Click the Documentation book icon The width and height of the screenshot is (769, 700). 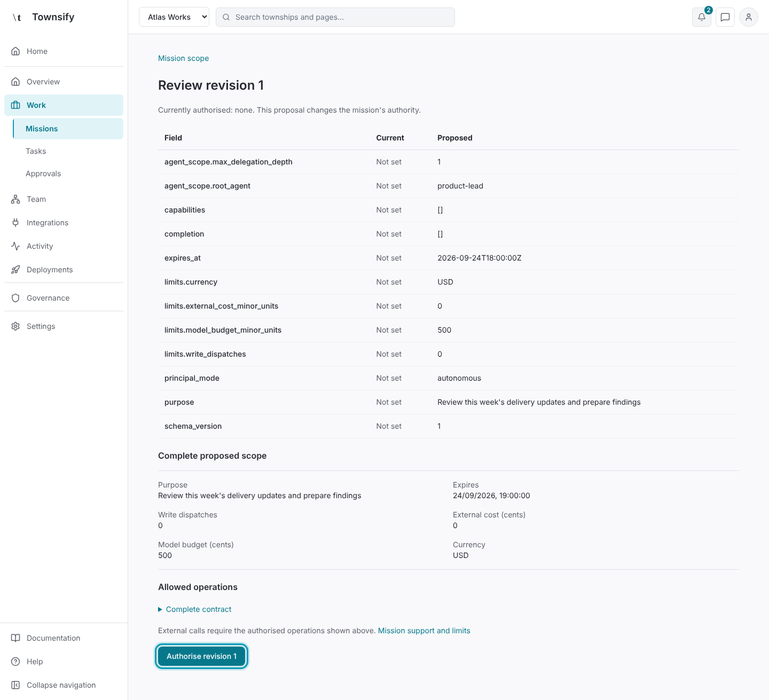[15, 638]
